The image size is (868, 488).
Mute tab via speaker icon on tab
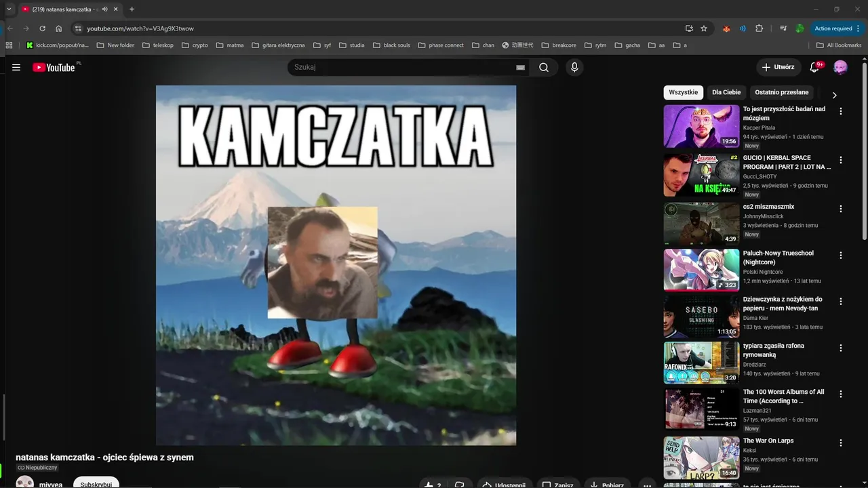pos(104,9)
